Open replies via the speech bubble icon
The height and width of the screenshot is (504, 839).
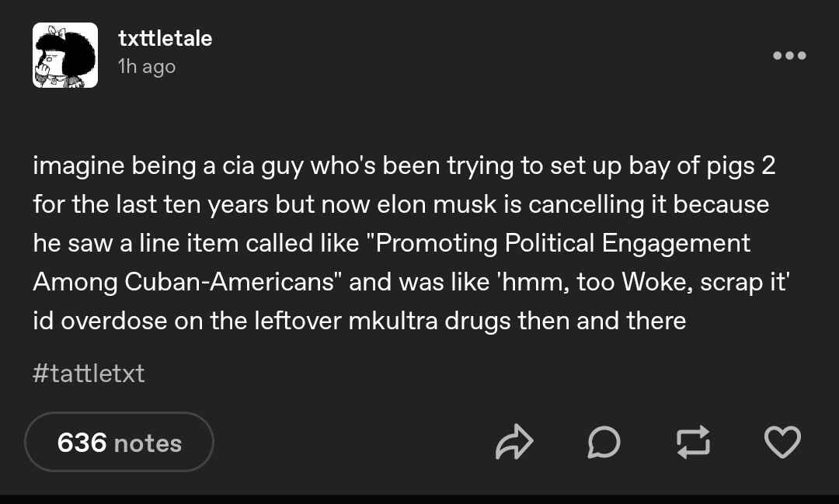(604, 443)
